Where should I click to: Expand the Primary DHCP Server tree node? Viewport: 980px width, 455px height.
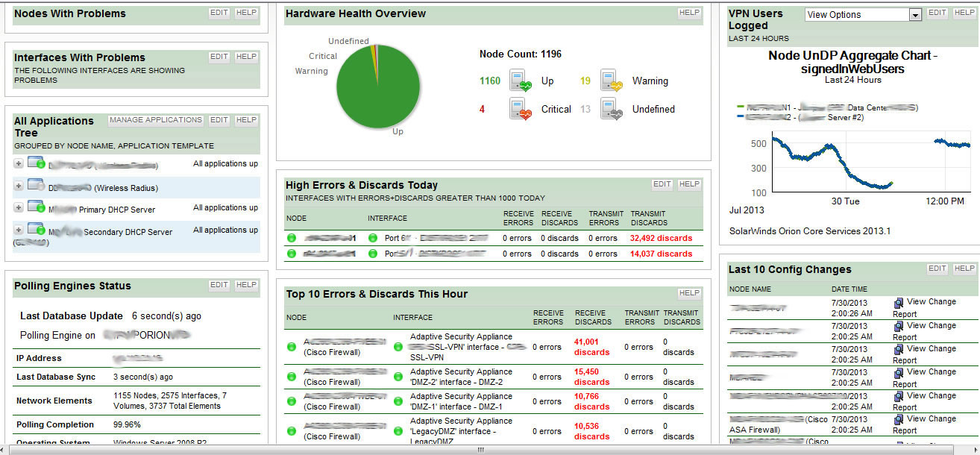click(18, 207)
